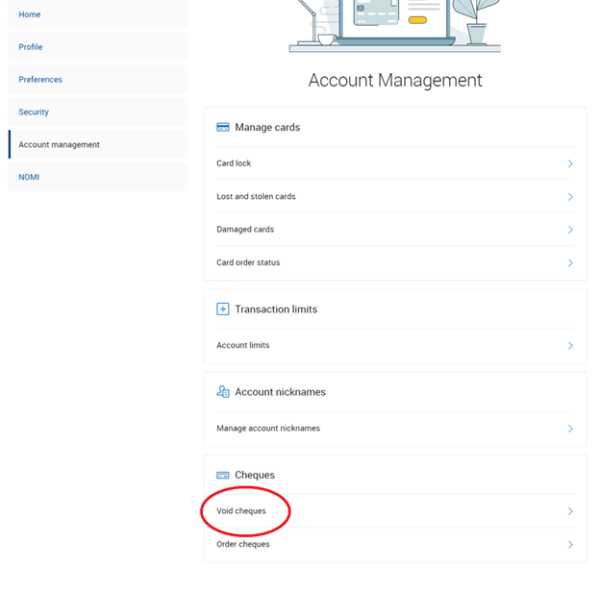Click the Account limits chevron arrow
600x592 pixels.
coord(570,346)
